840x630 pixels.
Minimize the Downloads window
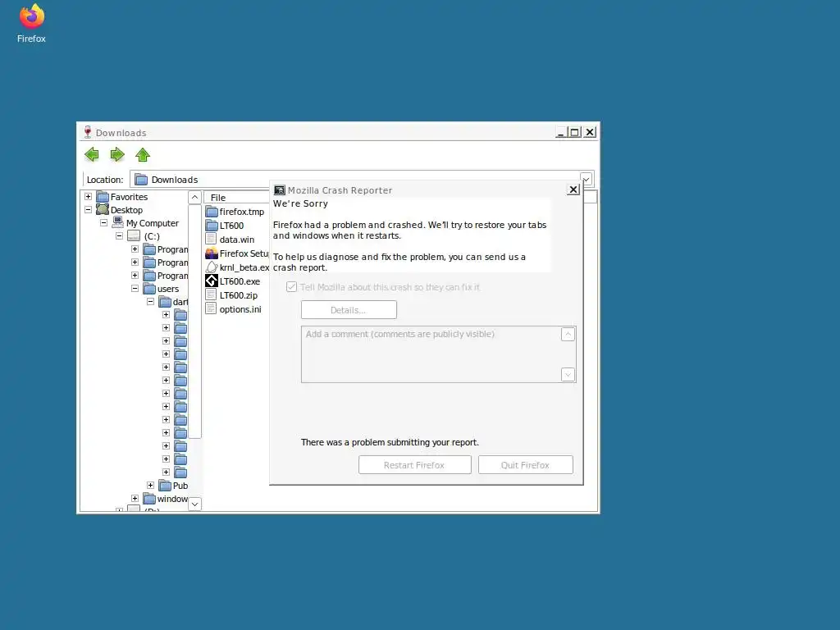(x=561, y=132)
